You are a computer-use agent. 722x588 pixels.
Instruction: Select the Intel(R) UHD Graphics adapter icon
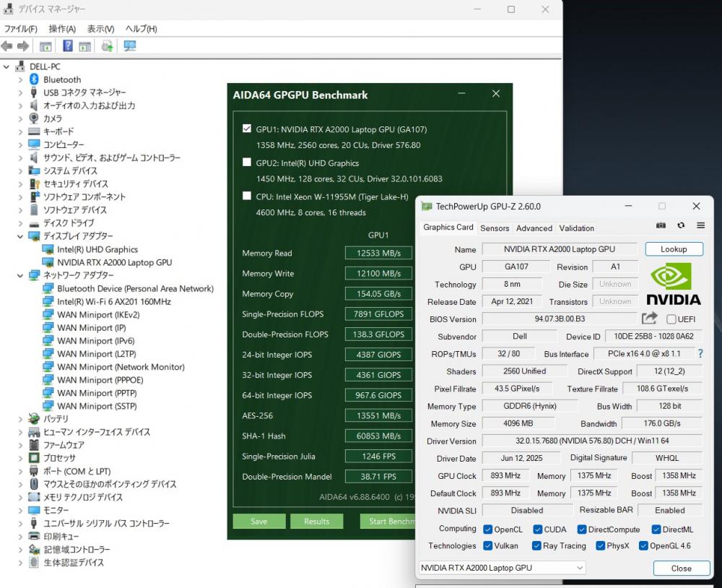pyautogui.click(x=48, y=249)
